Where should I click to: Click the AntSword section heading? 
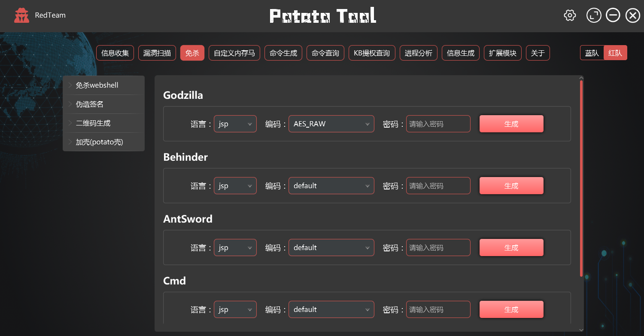188,219
